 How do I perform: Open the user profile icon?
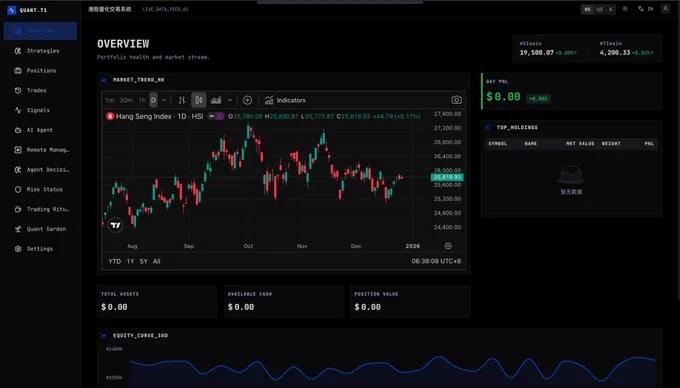tap(665, 9)
